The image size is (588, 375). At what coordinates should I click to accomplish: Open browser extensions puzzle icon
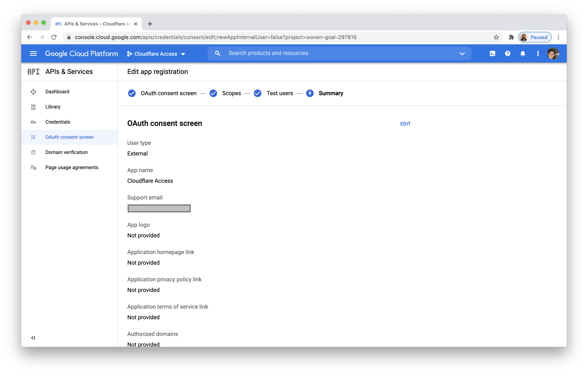[511, 37]
